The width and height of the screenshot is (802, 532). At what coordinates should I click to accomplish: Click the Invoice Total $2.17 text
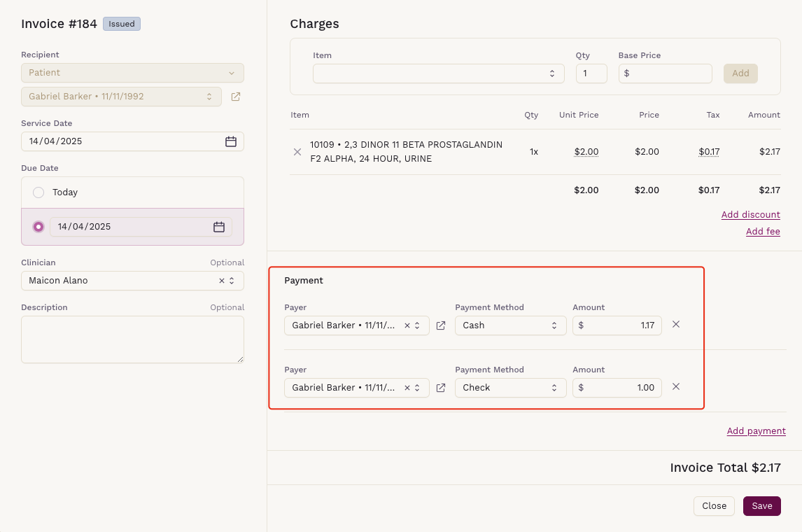[x=725, y=468]
